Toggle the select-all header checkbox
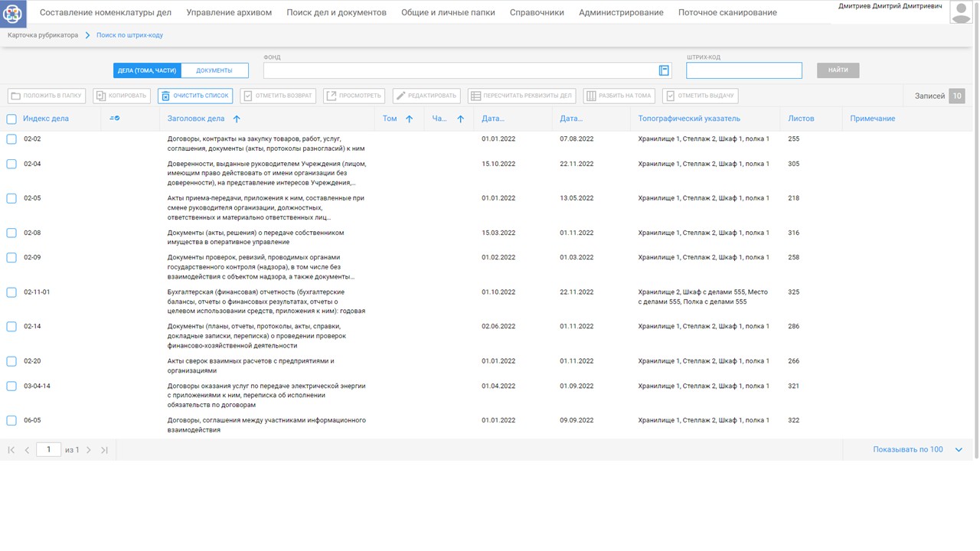 point(11,119)
